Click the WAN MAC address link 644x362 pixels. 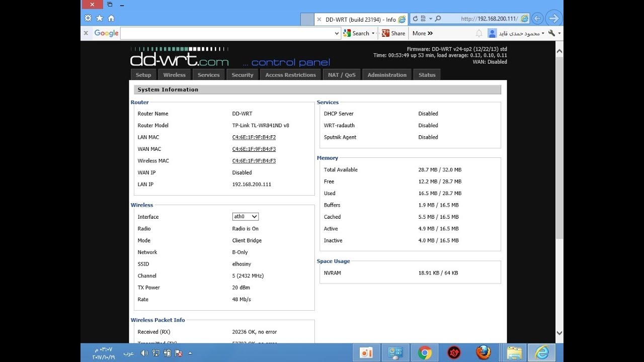coord(254,149)
